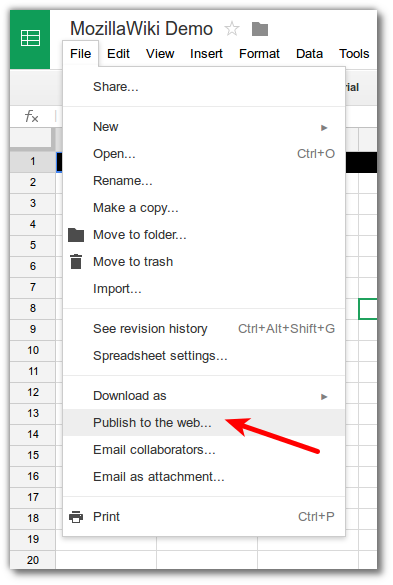The height and width of the screenshot is (585, 393).
Task: Open the folder icon beside the title
Action: pyautogui.click(x=260, y=29)
